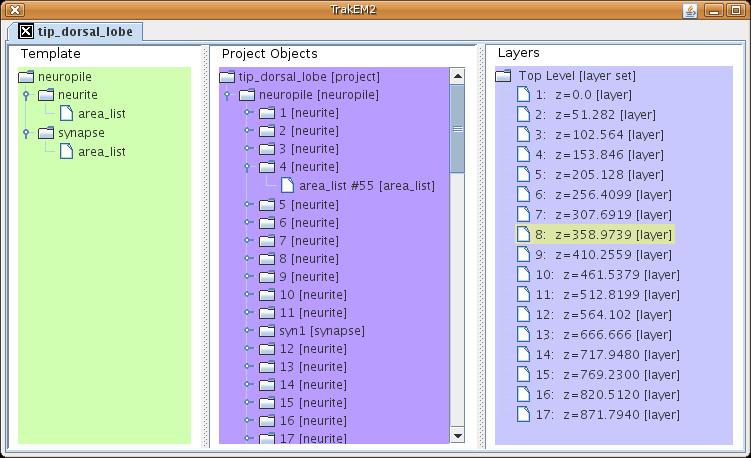Click the tip_dorsal_lobe project folder icon
Viewport: 751px width, 458px height.
pyautogui.click(x=227, y=77)
